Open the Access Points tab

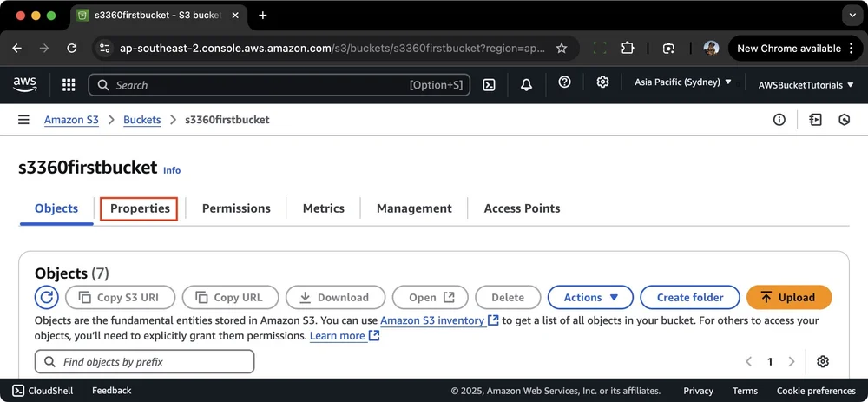522,208
